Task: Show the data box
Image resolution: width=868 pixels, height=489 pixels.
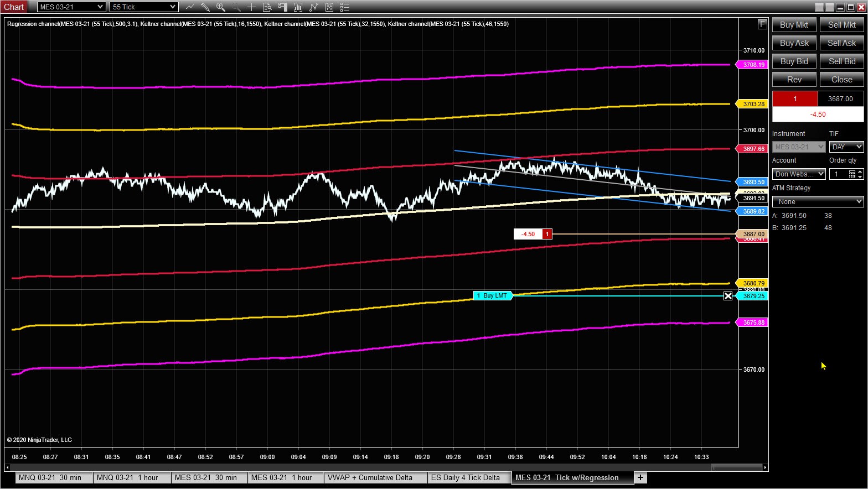Action: point(267,7)
